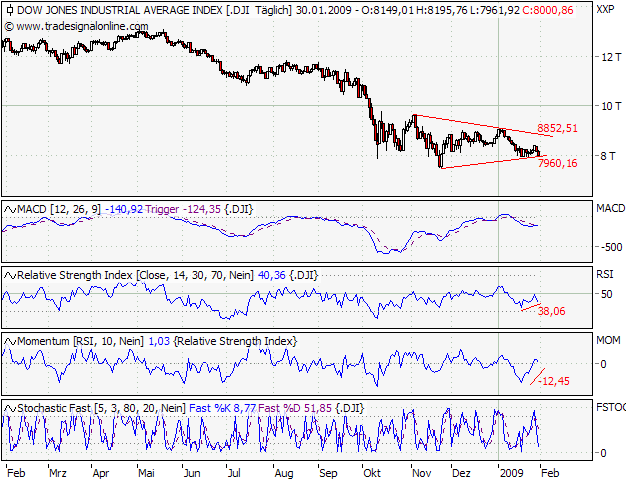Viewport: 640px width, 480px height.
Task: Click the opening value O:8149,01
Action: 387,10
